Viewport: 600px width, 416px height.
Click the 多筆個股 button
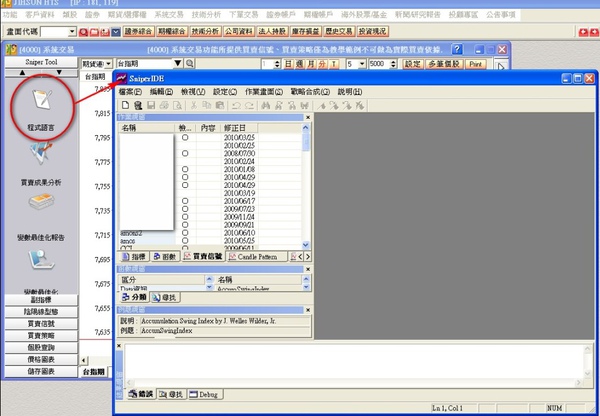(444, 64)
